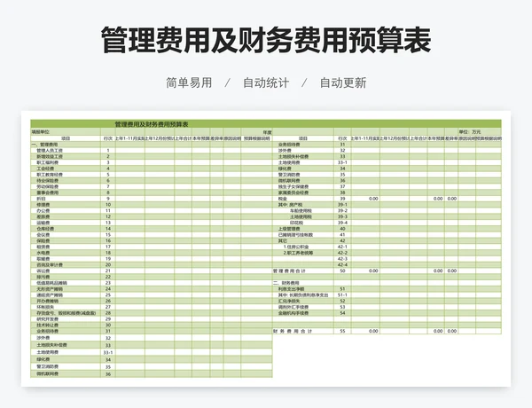Image resolution: width=532 pixels, height=408 pixels.
Task: Select the 存货盘亏、毁损和报废 row label
Action: click(66, 313)
